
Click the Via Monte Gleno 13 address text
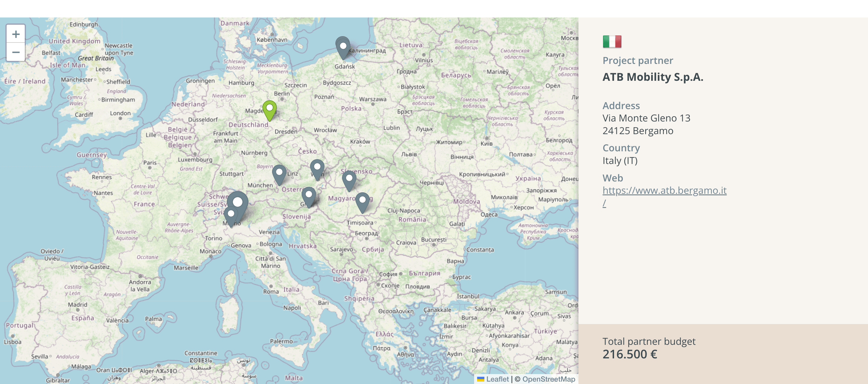(646, 118)
